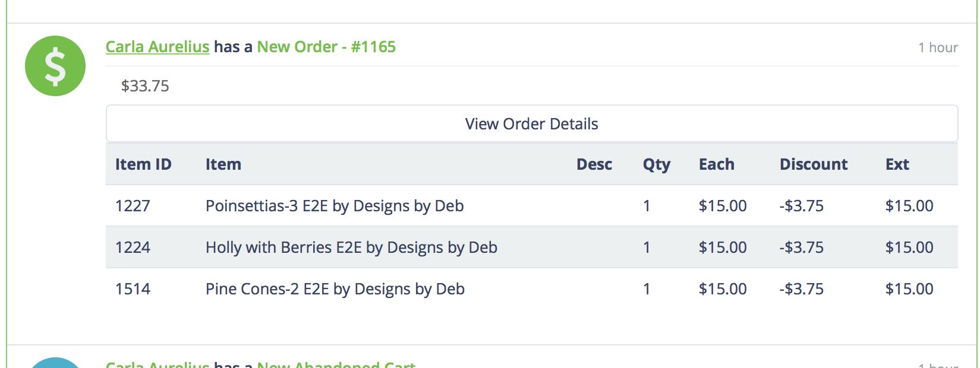Click the Each column header
The height and width of the screenshot is (368, 980).
[x=717, y=164]
